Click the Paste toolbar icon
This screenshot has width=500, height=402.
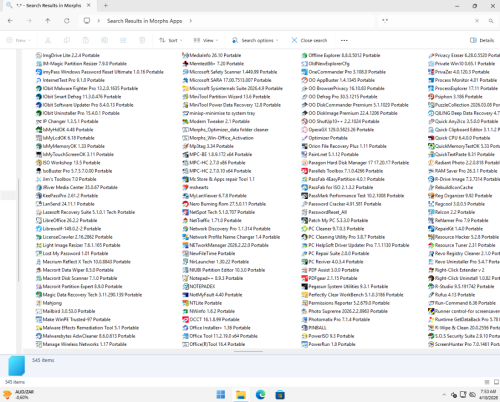coord(86,40)
